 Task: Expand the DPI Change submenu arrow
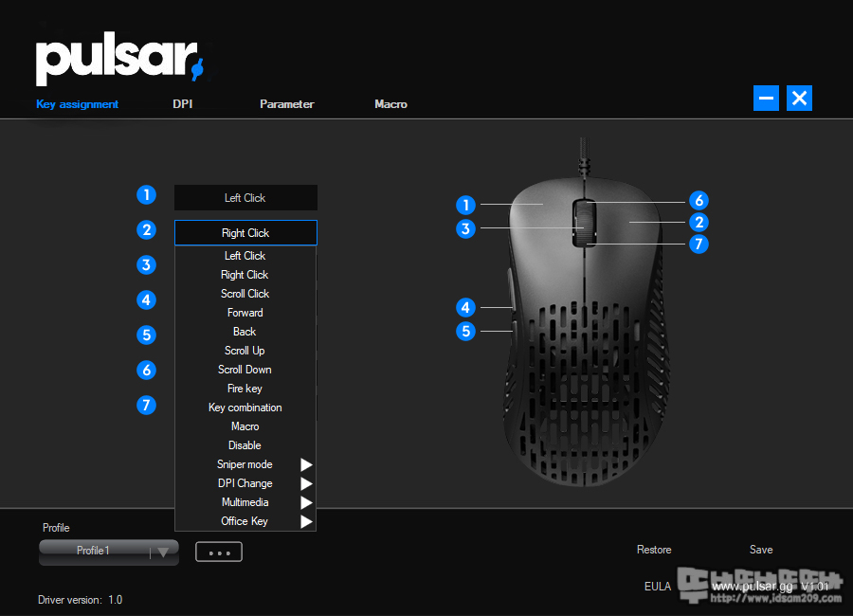click(x=306, y=483)
